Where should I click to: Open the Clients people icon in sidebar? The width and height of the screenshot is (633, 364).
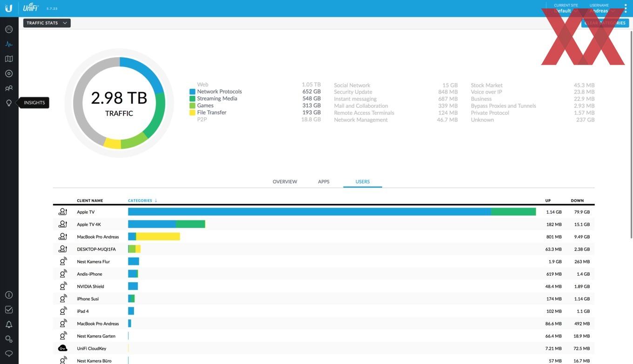(x=9, y=88)
